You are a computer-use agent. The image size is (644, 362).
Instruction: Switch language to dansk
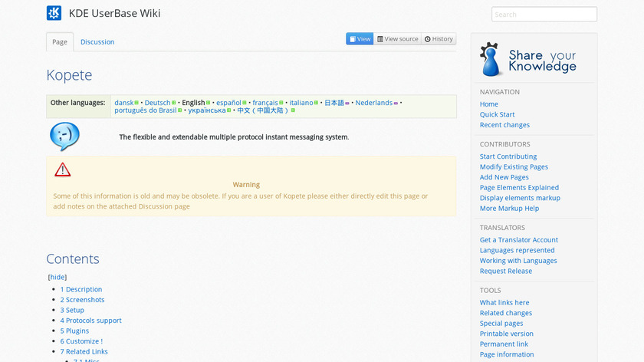[x=124, y=103]
